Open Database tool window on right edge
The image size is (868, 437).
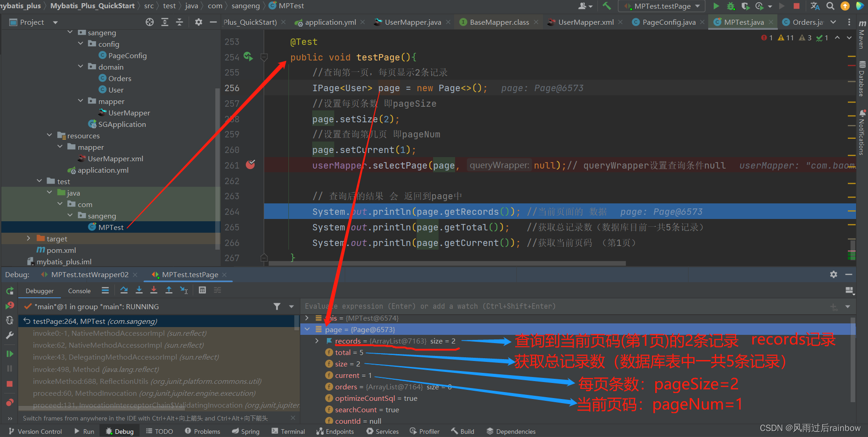(x=862, y=79)
